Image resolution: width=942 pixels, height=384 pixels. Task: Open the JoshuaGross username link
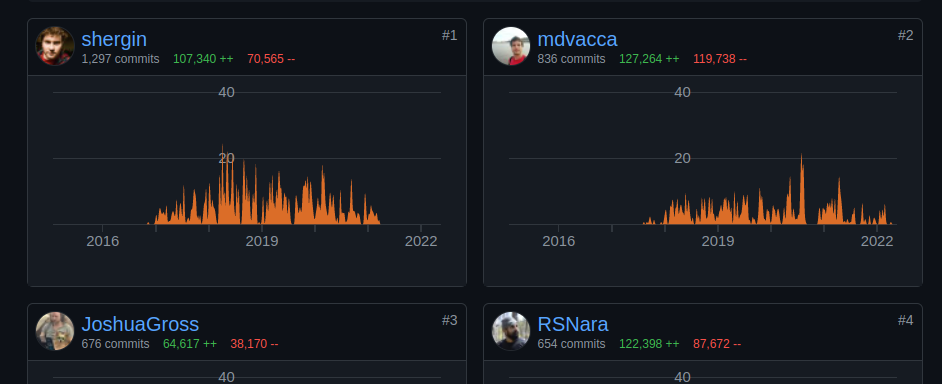point(140,324)
